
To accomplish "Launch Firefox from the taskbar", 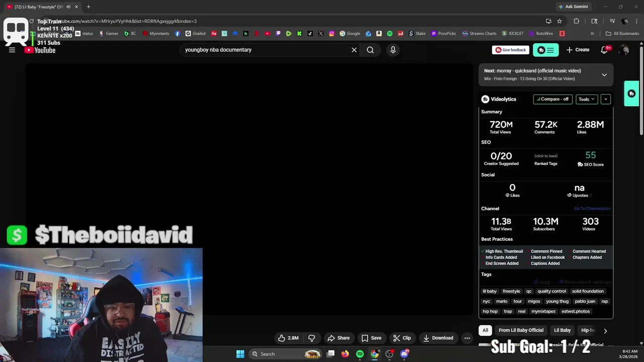I will 345,354.
